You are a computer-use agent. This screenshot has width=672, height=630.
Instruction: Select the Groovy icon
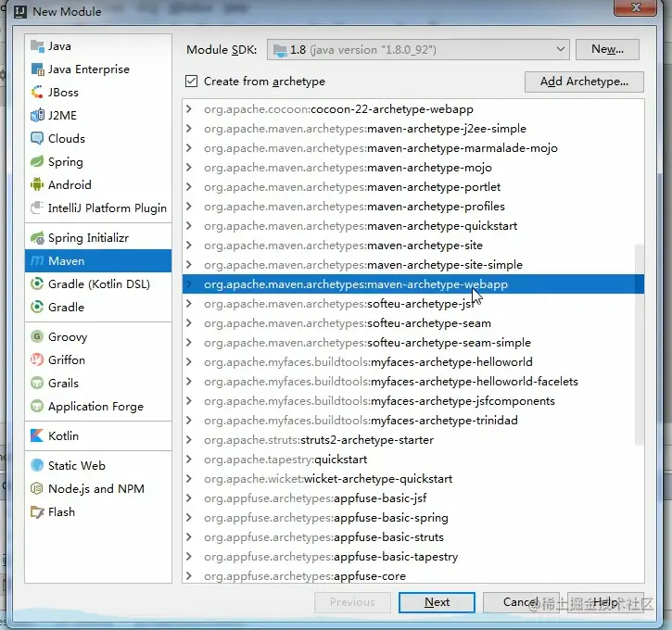coord(37,336)
